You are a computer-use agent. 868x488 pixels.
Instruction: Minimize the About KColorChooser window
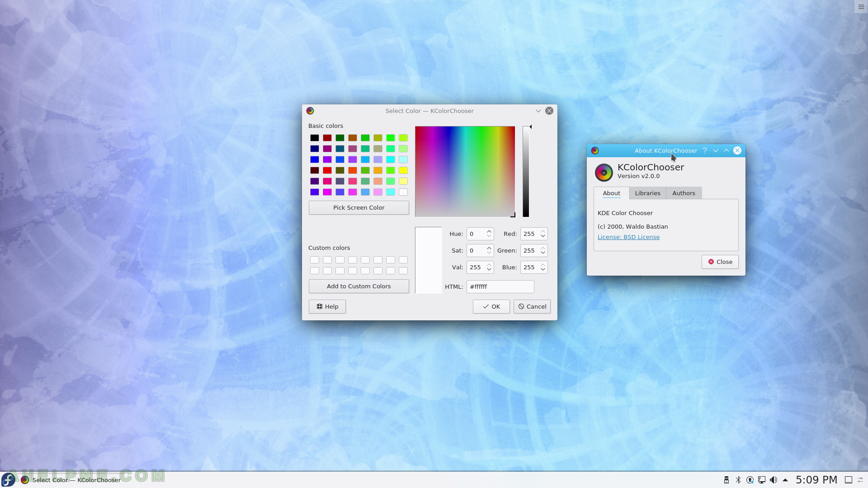tap(716, 150)
